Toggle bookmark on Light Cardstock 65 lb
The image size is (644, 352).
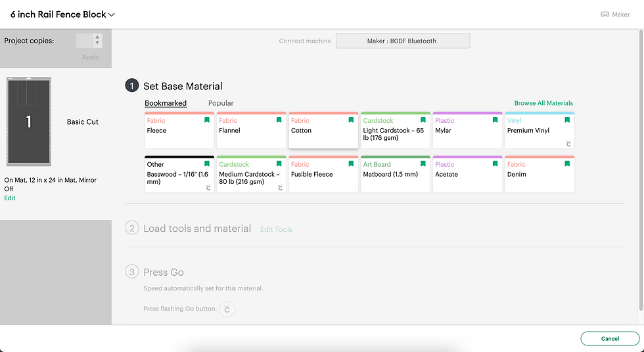pos(423,120)
